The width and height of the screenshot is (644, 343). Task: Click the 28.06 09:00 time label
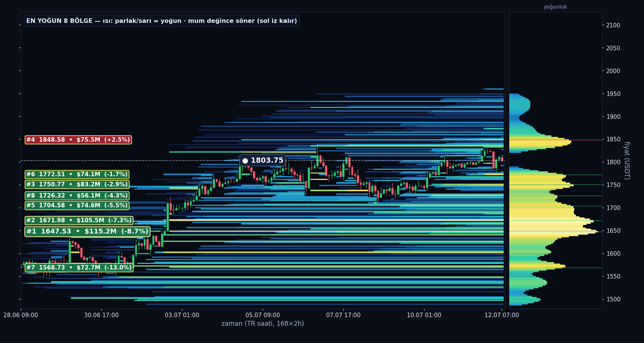[x=21, y=315]
